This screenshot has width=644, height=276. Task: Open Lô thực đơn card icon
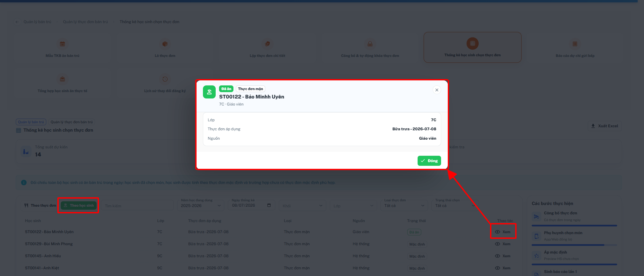tap(165, 44)
